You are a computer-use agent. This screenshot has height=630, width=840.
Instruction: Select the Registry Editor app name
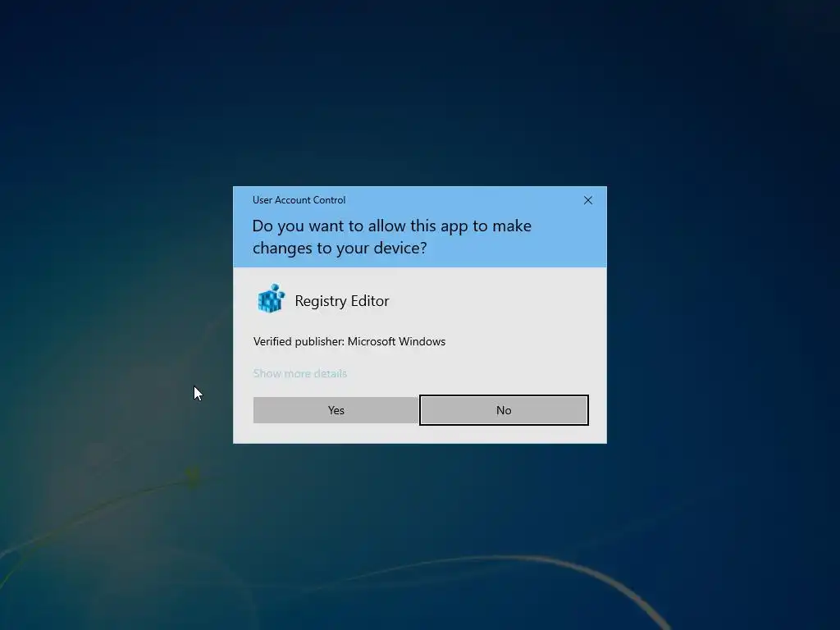tap(342, 301)
